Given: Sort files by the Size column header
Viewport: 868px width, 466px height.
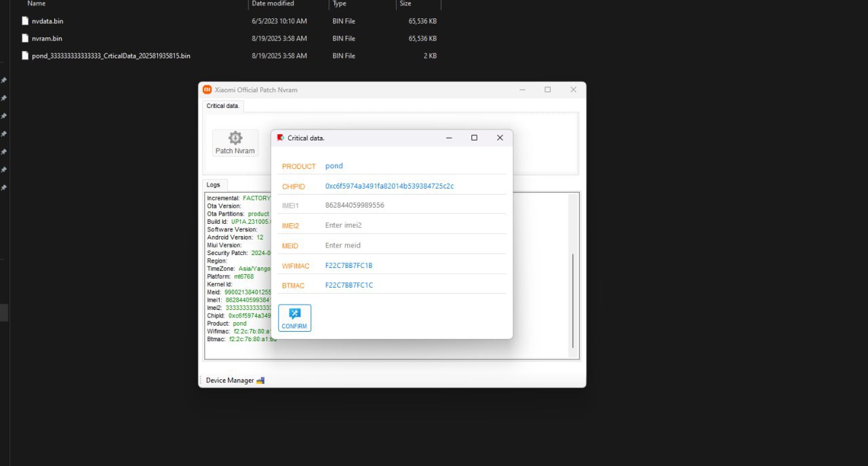Looking at the screenshot, I should [405, 4].
